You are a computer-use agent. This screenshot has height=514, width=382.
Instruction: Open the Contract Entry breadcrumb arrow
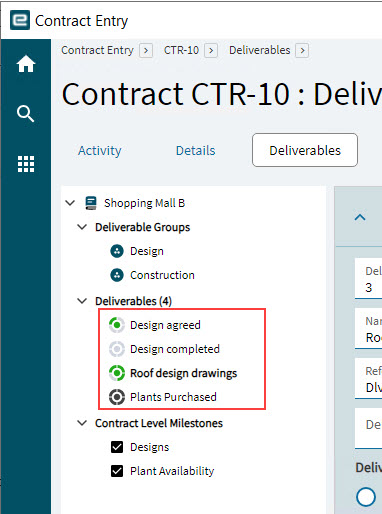(146, 50)
